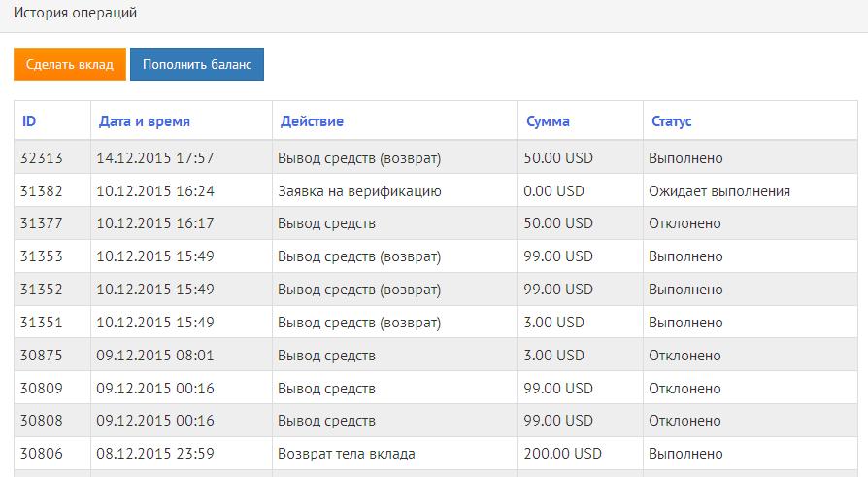Click the "Заявка на верификацию" action cell

(x=359, y=191)
